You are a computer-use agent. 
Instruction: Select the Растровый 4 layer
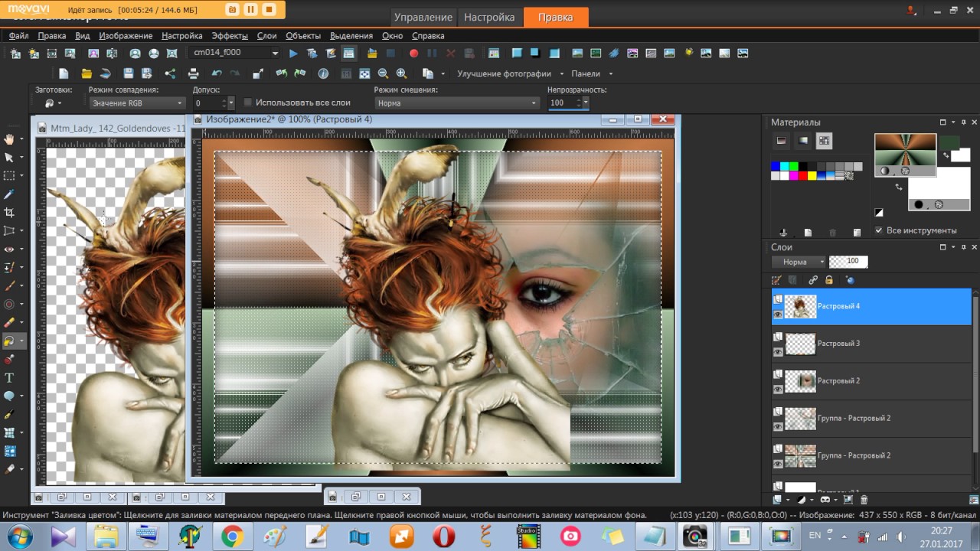[871, 306]
